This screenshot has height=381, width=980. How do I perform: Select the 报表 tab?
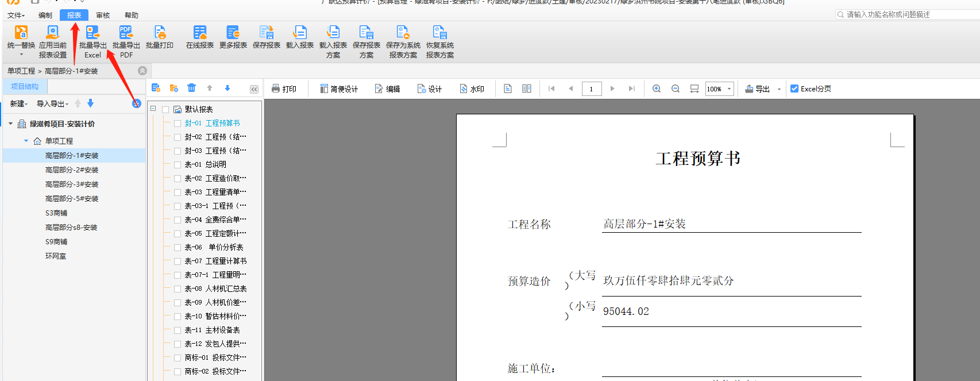[x=74, y=16]
